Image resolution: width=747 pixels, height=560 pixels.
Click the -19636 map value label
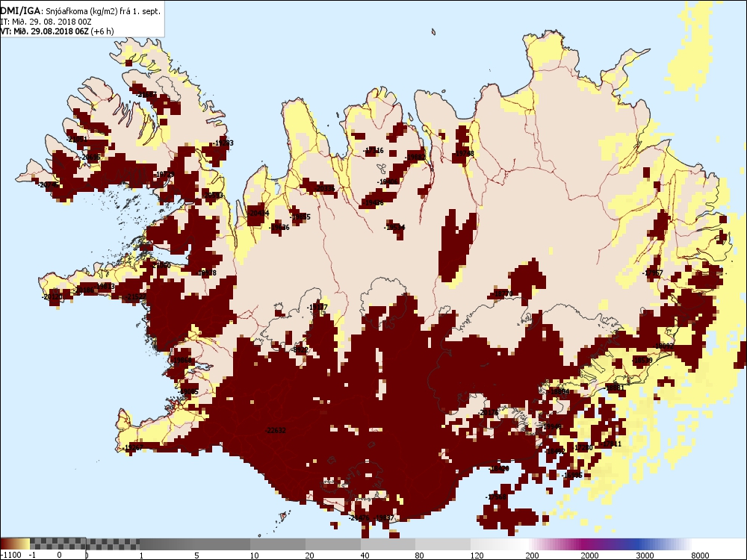279,228
